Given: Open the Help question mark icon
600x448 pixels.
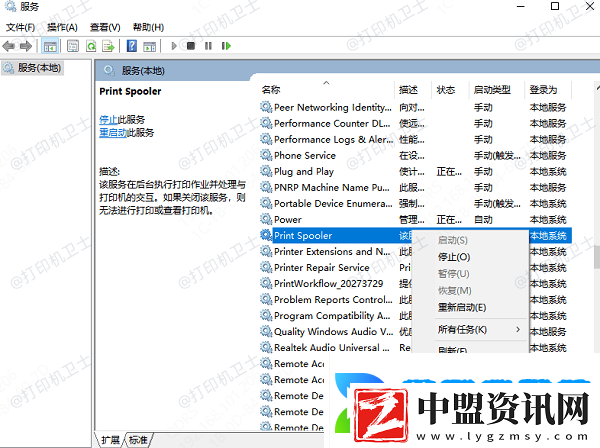Looking at the screenshot, I should [132, 46].
